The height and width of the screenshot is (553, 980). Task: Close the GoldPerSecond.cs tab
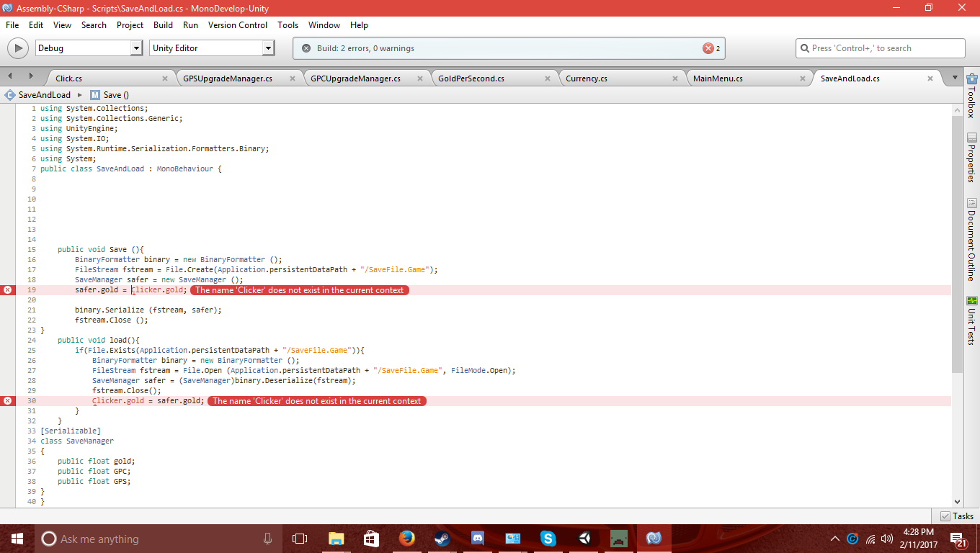548,78
